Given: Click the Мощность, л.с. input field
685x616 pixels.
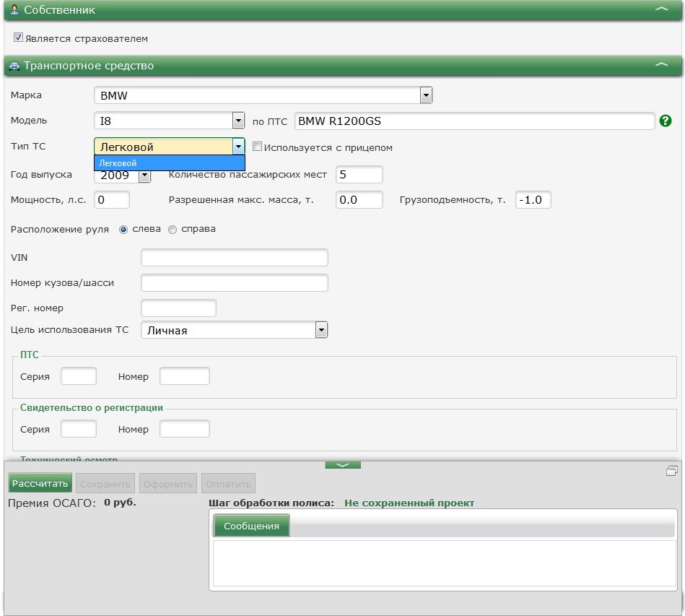Looking at the screenshot, I should (x=112, y=200).
